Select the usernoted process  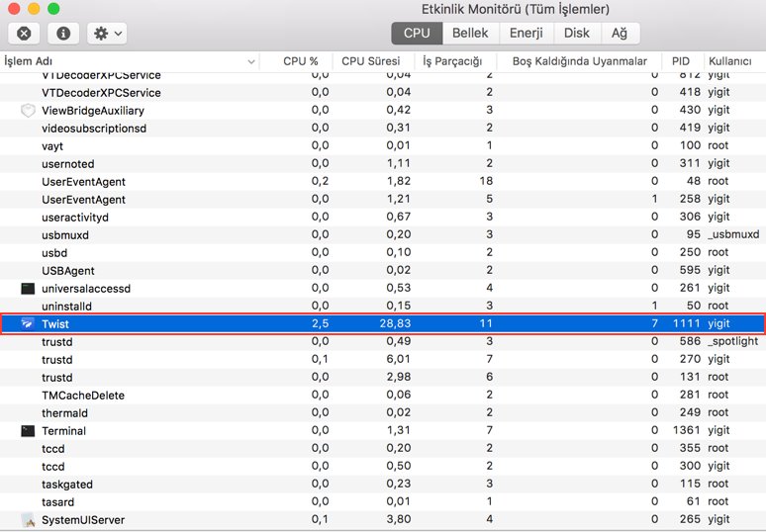click(383, 163)
